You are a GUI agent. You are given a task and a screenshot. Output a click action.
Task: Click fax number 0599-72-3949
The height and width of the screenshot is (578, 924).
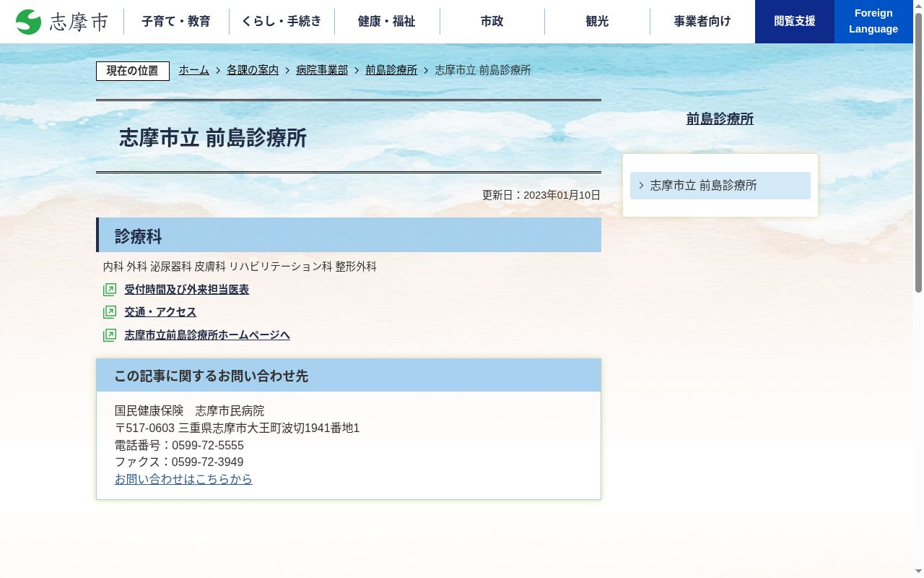pyautogui.click(x=207, y=462)
